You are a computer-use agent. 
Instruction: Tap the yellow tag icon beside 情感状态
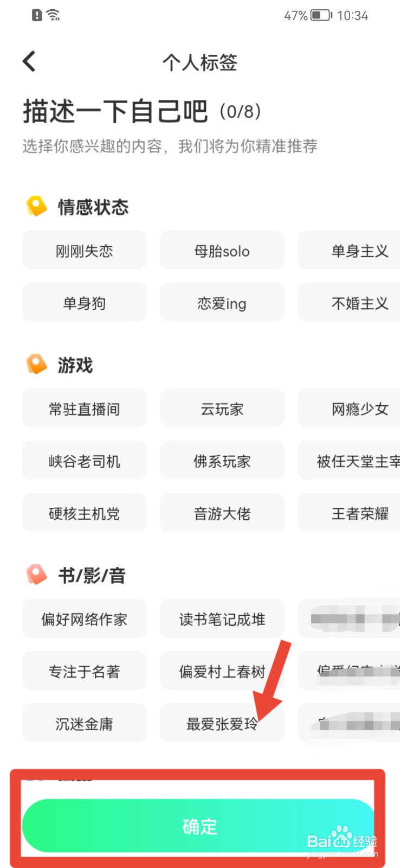[x=36, y=206]
